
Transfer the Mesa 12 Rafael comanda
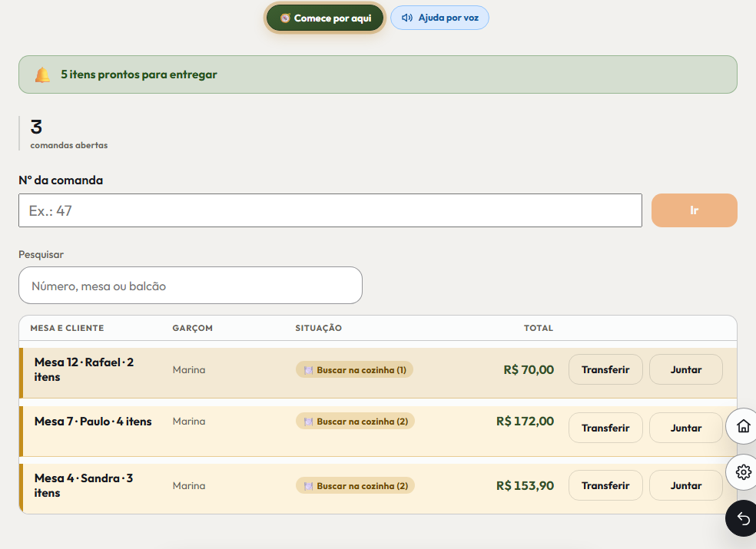pos(605,369)
